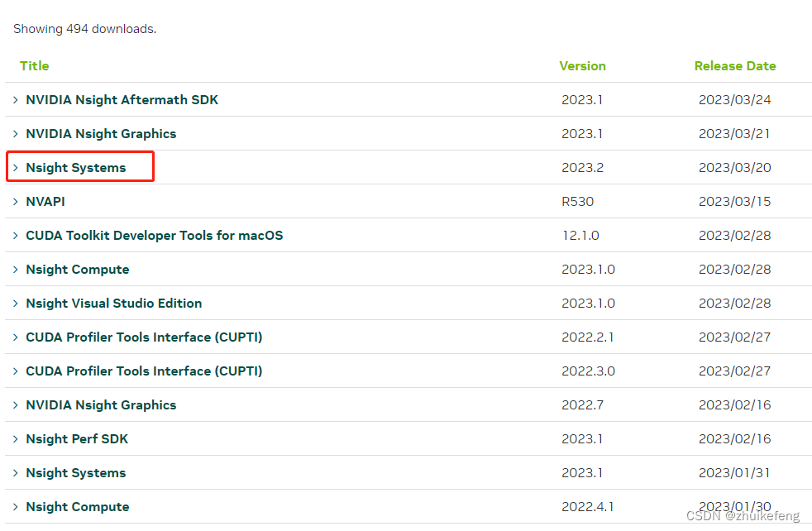Screen dimensions: 812x531
Task: Expand the CUPTI 2022.2.1 row chevron
Action: pyautogui.click(x=16, y=337)
